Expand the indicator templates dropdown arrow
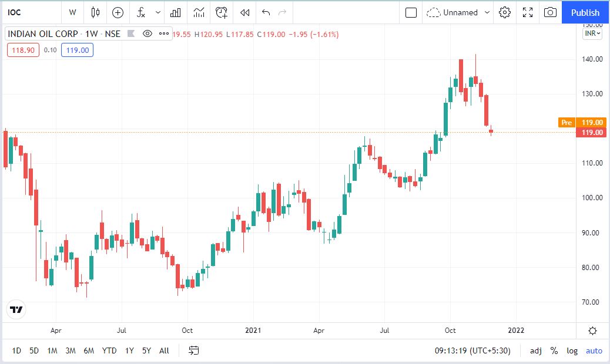The height and width of the screenshot is (364, 610). [157, 12]
